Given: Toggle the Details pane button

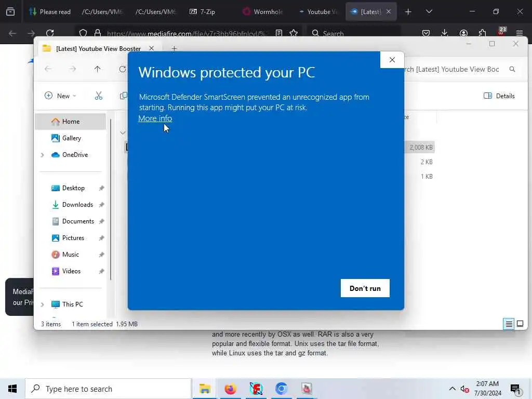Looking at the screenshot, I should (x=499, y=96).
